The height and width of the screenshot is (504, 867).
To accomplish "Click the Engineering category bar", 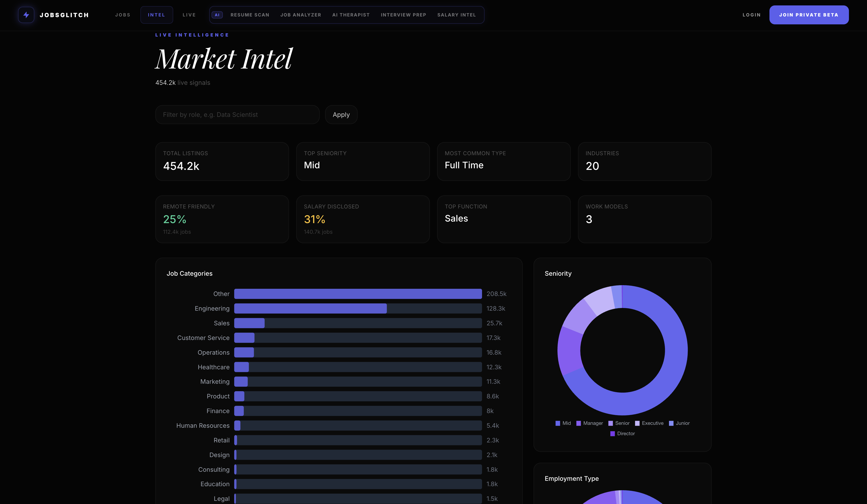I will 310,308.
